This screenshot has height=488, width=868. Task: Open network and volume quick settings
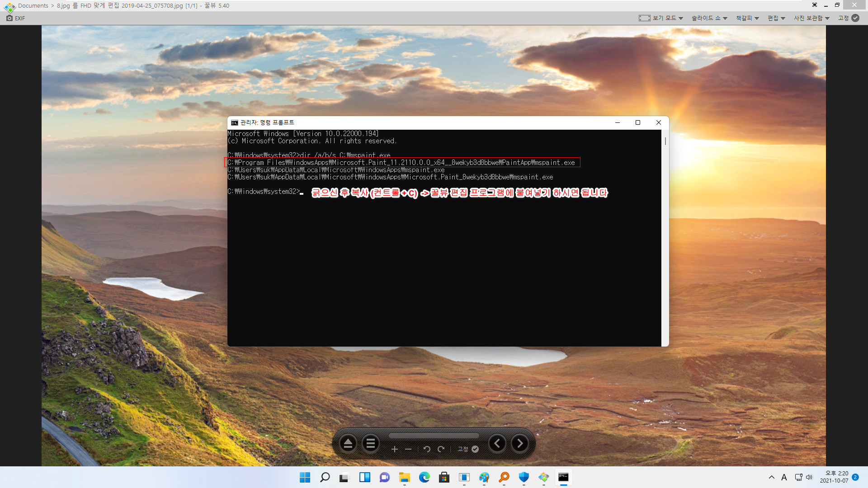click(804, 477)
